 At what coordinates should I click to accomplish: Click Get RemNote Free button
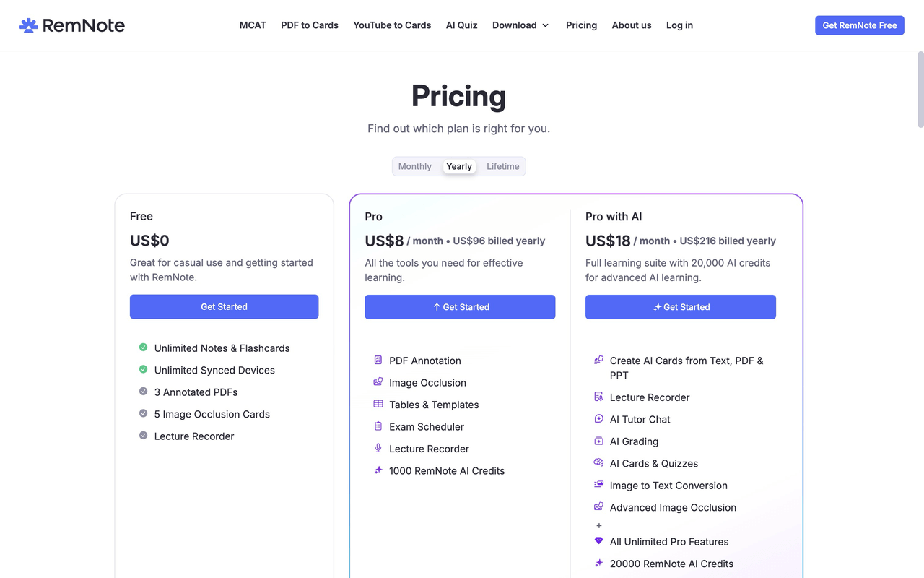point(859,25)
